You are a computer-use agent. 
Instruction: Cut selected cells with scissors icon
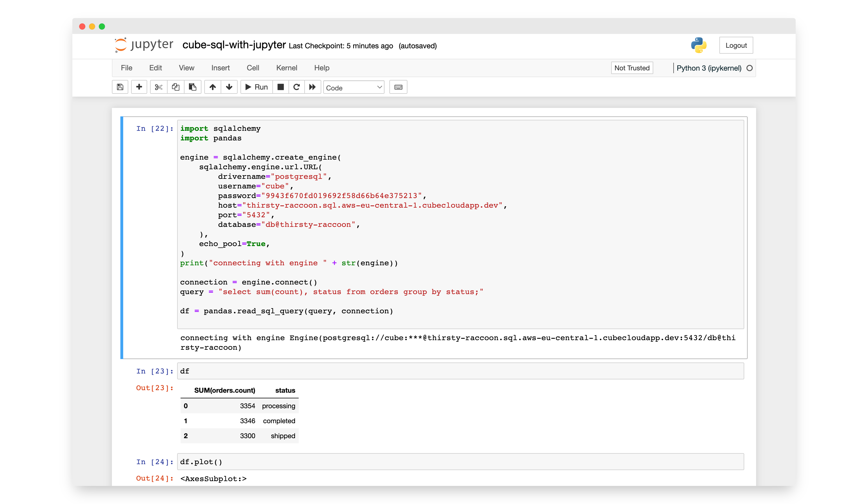[x=159, y=87]
